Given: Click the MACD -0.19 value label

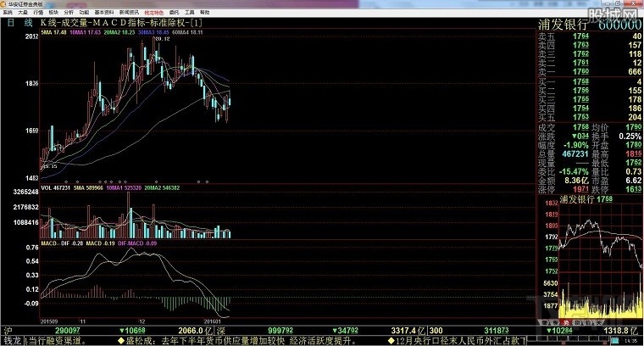Looking at the screenshot, I should click(100, 243).
